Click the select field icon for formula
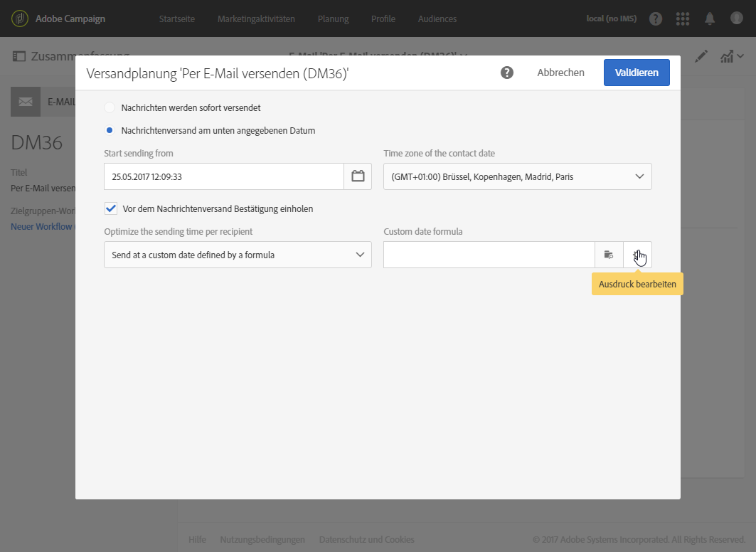 (x=609, y=255)
